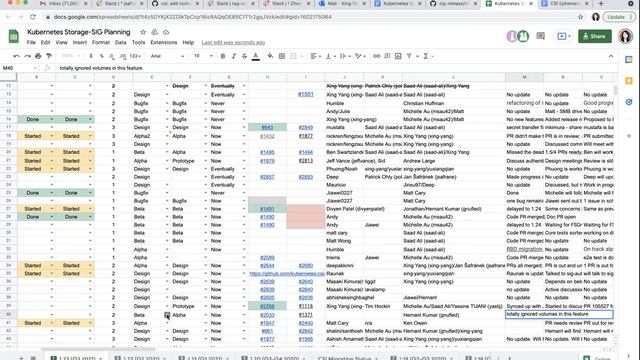Open horizontal align options
This screenshot has width=640, height=360.
pyautogui.click(x=315, y=56)
